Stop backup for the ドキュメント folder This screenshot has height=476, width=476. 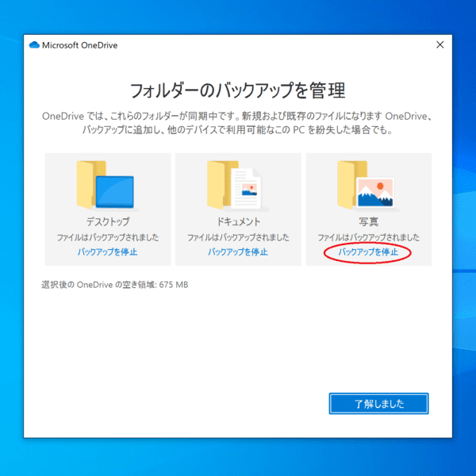point(238,252)
